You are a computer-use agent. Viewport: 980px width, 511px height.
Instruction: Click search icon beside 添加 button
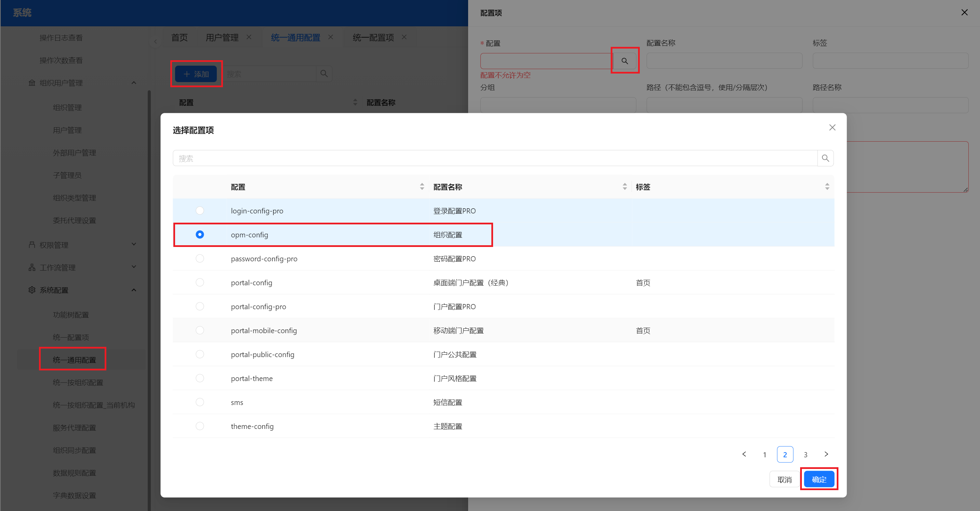point(324,74)
